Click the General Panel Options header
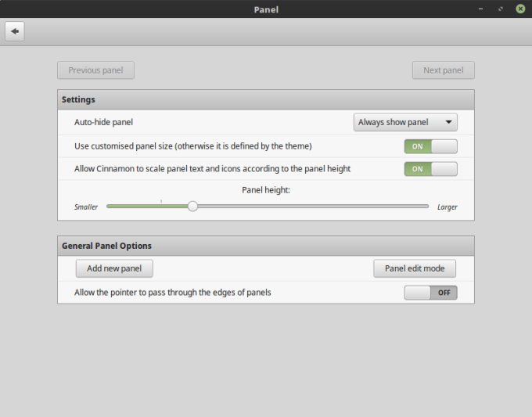 click(x=266, y=246)
